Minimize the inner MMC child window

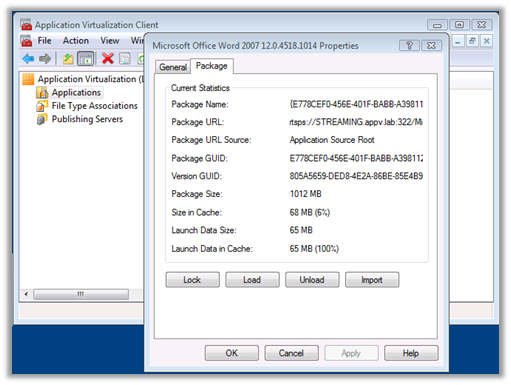(458, 41)
